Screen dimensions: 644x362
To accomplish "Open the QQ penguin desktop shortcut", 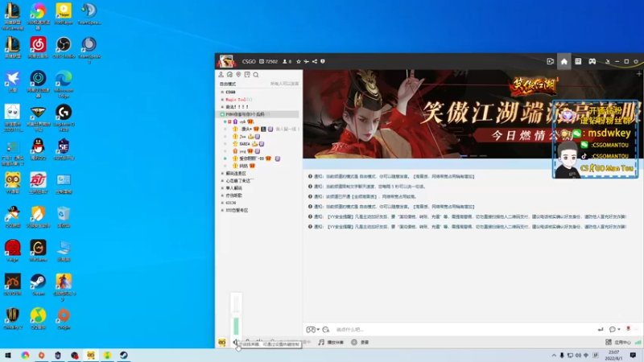I will pos(38,150).
